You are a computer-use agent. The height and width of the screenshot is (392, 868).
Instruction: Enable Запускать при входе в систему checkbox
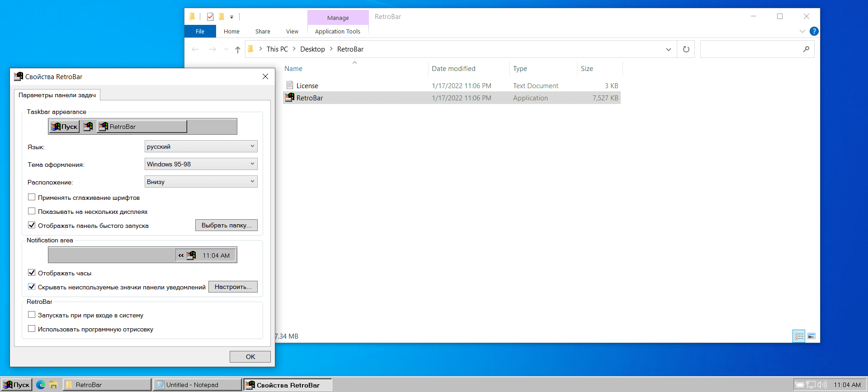[x=32, y=315]
